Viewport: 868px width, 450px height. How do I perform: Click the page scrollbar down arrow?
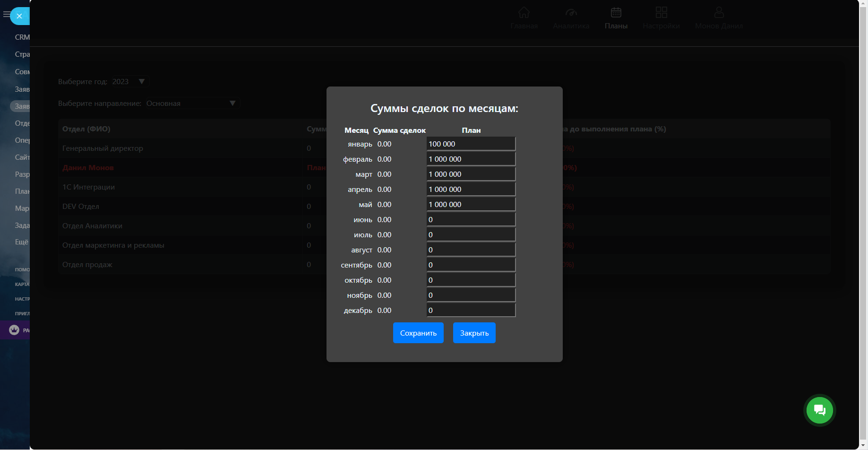(x=863, y=445)
